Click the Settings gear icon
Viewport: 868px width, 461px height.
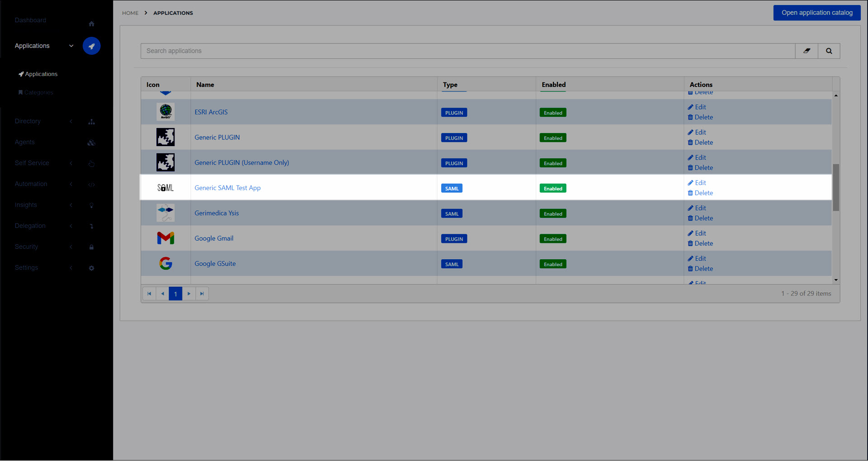(x=91, y=268)
